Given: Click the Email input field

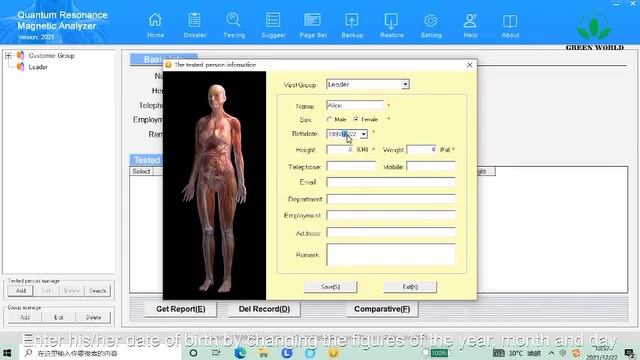Looking at the screenshot, I should pyautogui.click(x=391, y=182).
